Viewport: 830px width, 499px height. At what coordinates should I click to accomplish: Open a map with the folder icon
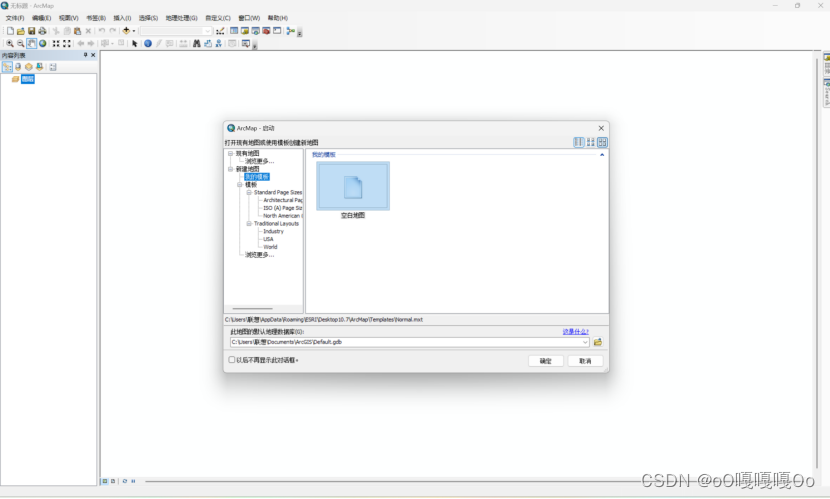pos(21,31)
